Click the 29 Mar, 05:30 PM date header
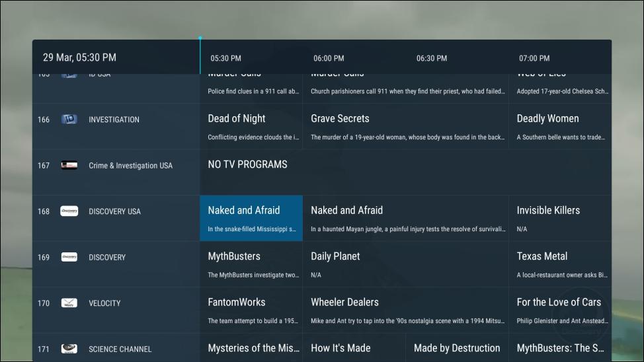 (80, 57)
